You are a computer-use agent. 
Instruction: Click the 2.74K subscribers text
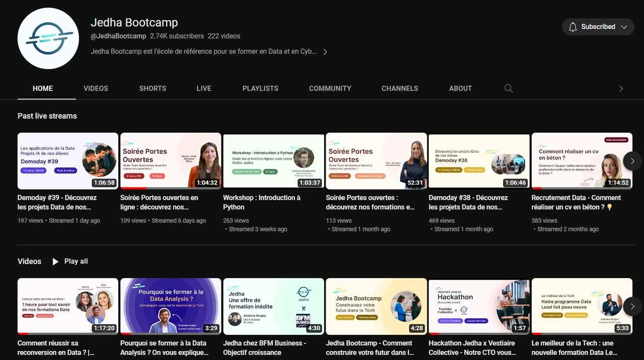(177, 36)
